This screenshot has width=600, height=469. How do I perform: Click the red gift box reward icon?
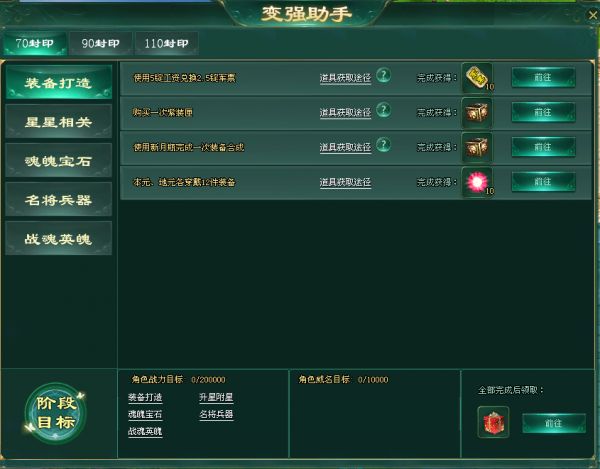[x=493, y=422]
